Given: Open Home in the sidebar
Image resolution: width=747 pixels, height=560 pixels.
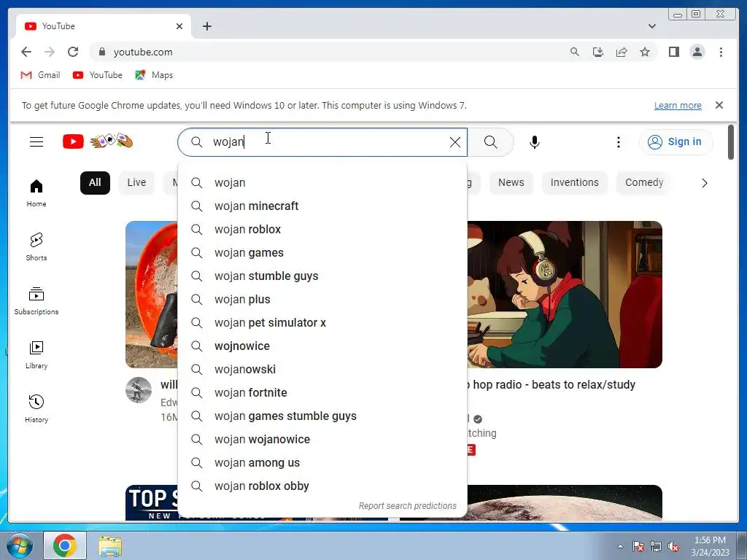Looking at the screenshot, I should (x=36, y=192).
